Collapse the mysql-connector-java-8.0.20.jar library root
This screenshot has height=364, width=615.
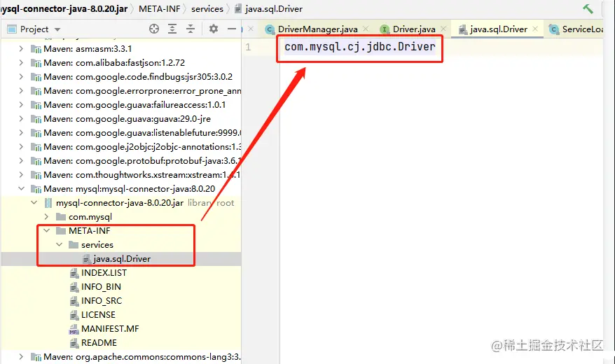coord(34,202)
